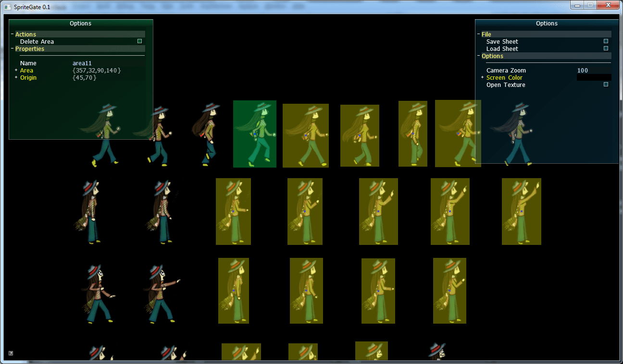623x364 pixels.
Task: Click the left Options panel title bar
Action: click(x=81, y=24)
